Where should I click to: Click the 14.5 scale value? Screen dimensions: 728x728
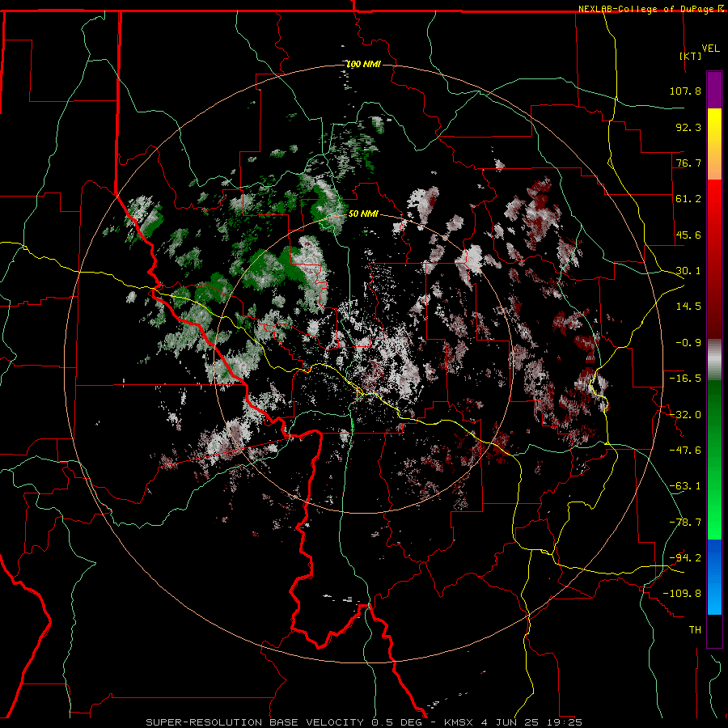pyautogui.click(x=688, y=307)
